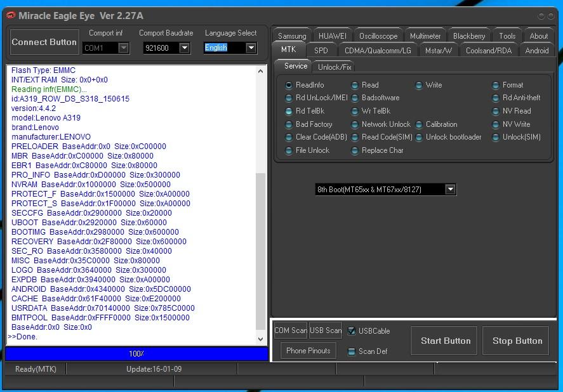Open the Comport inf COM1 dropdown
Viewport: 563px width, 392px height.
point(124,48)
